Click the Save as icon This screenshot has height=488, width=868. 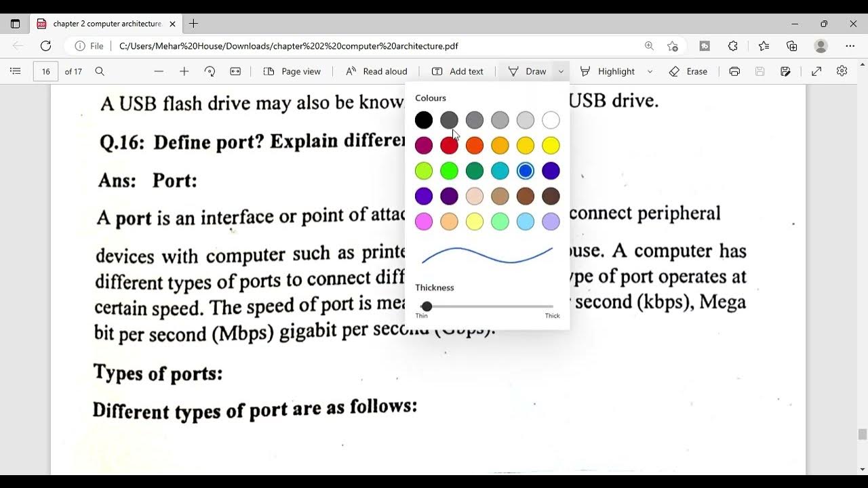(785, 71)
